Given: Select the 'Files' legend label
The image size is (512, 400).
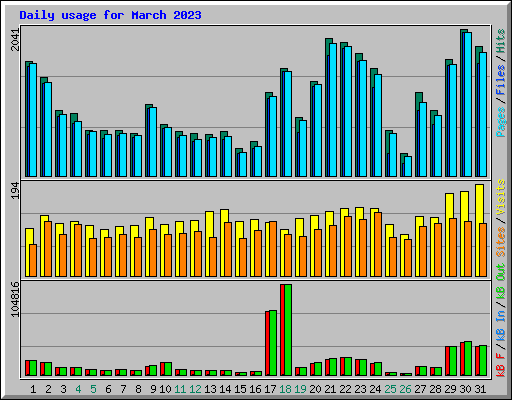Looking at the screenshot, I should [x=501, y=79].
